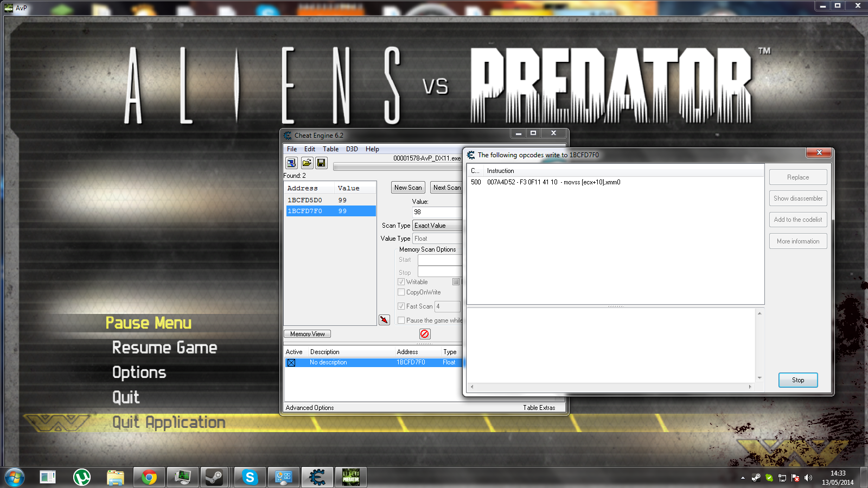This screenshot has width=868, height=488.
Task: Click the Steam icon in system tray
Action: click(x=756, y=478)
